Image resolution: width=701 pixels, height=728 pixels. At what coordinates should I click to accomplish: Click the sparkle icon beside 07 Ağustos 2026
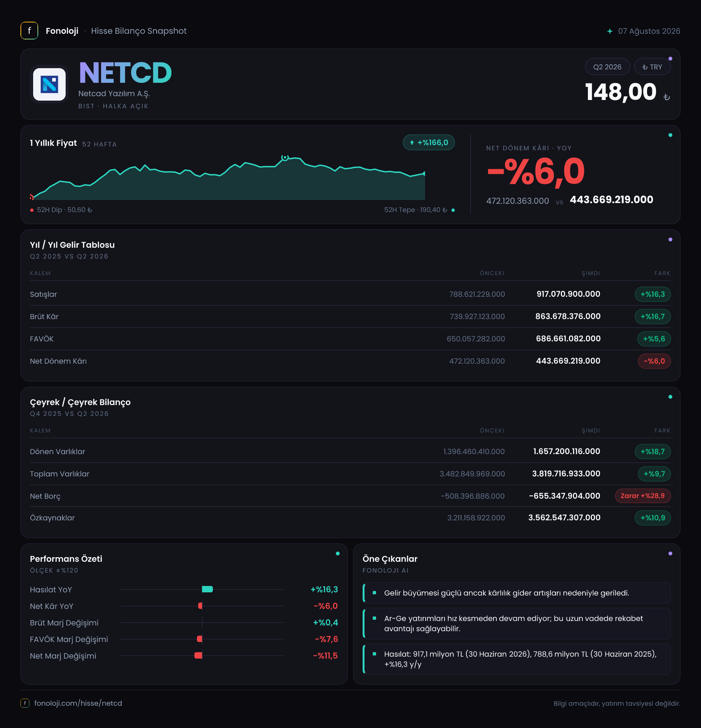pyautogui.click(x=610, y=31)
